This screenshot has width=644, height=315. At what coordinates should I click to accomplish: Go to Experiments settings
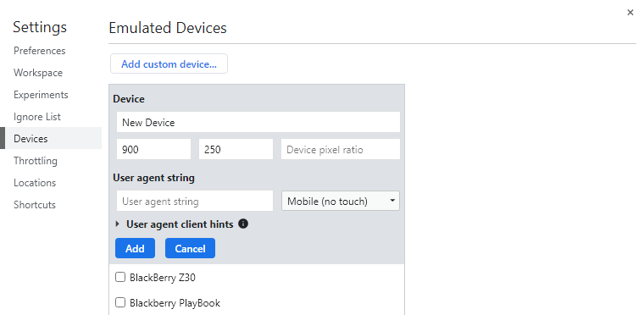(x=41, y=95)
